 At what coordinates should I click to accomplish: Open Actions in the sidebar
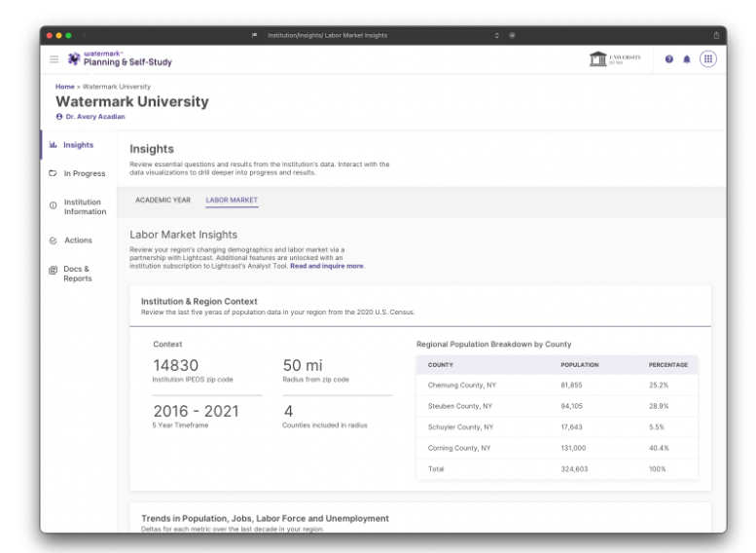pyautogui.click(x=78, y=240)
